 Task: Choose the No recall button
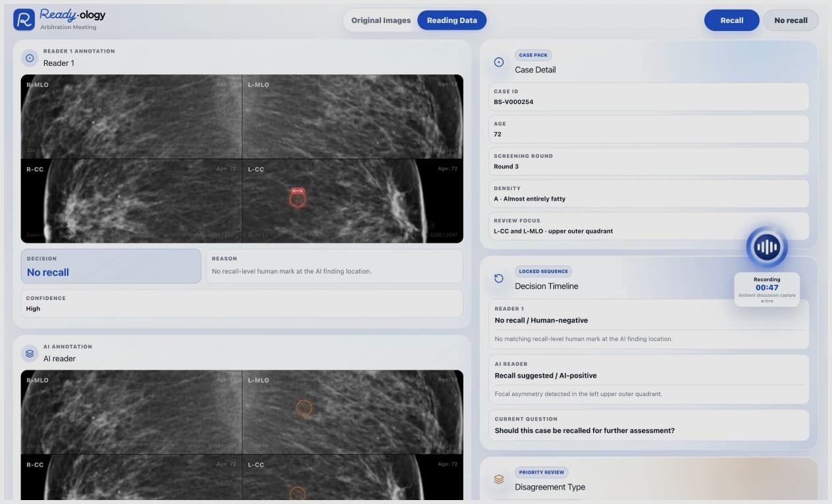(791, 20)
